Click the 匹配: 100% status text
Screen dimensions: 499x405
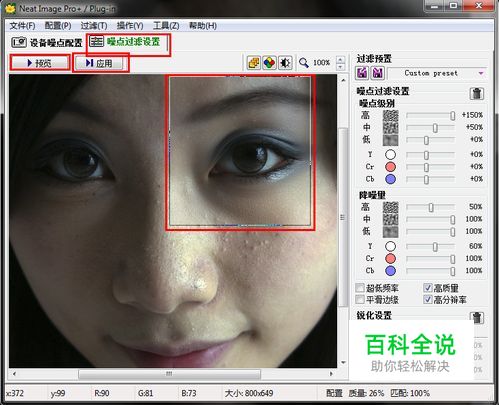410,393
